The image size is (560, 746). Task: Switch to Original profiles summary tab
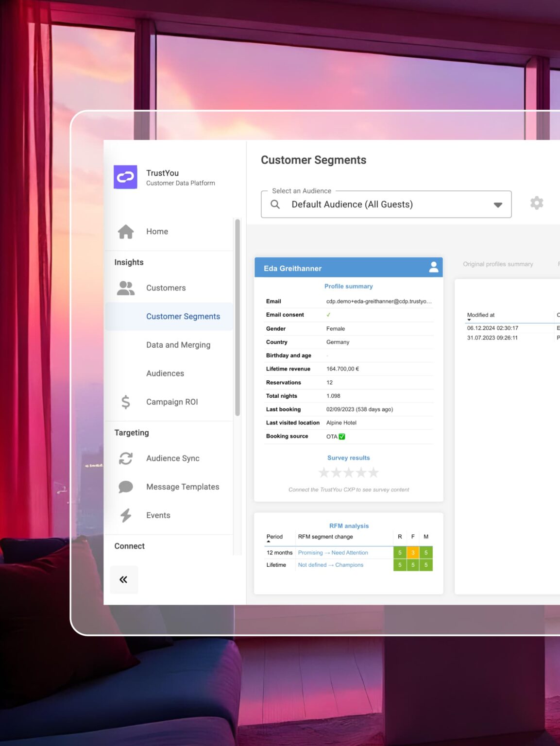(x=498, y=264)
